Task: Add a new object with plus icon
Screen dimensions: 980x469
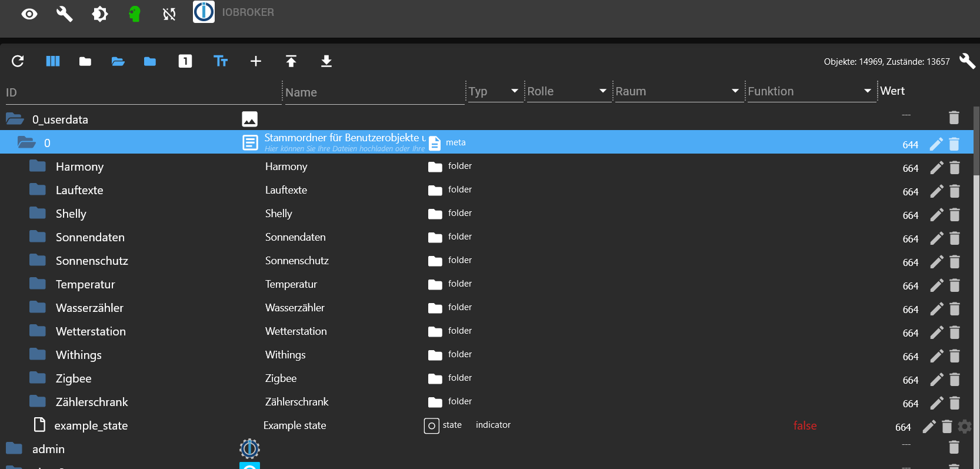Action: tap(256, 61)
